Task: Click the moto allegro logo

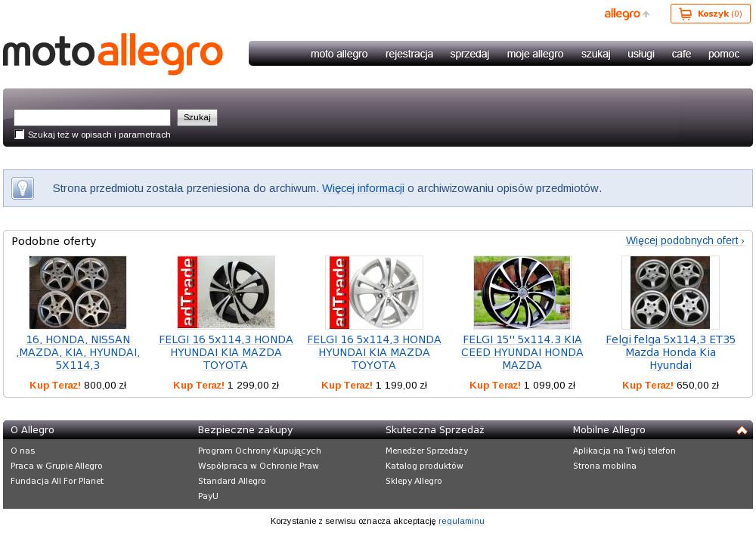Action: point(113,54)
